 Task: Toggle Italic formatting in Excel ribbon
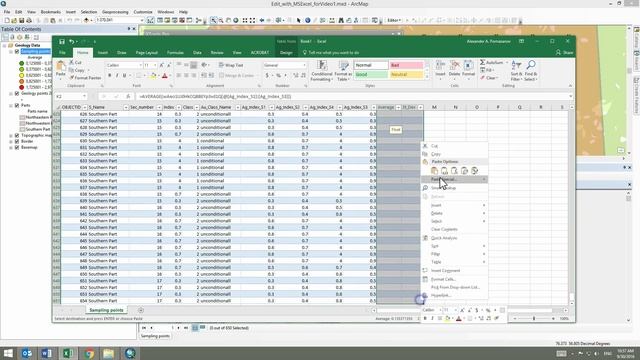117,76
